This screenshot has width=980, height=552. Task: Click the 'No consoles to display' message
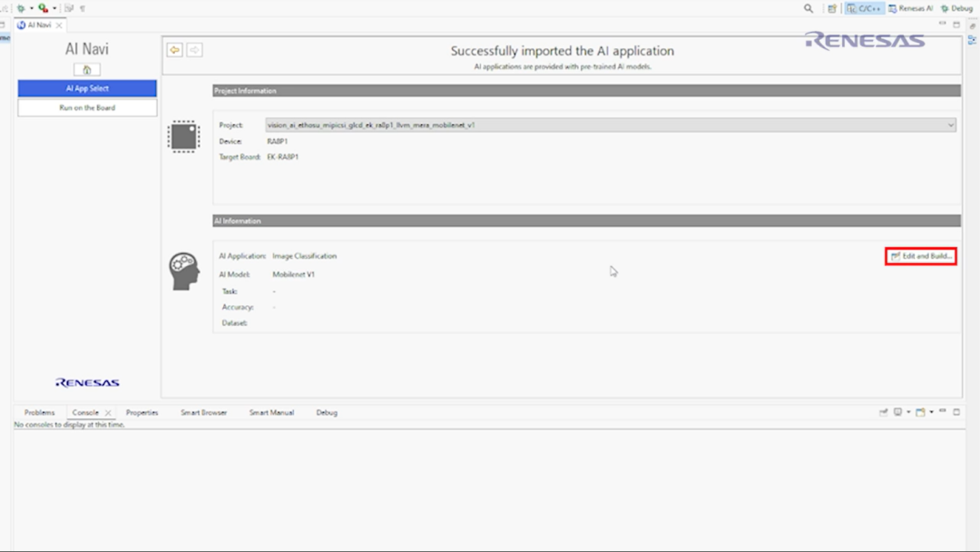click(x=69, y=425)
